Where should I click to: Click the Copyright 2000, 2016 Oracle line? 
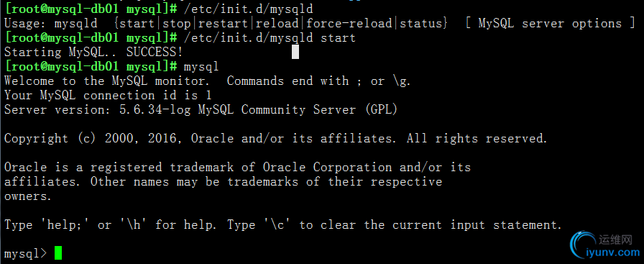click(275, 139)
